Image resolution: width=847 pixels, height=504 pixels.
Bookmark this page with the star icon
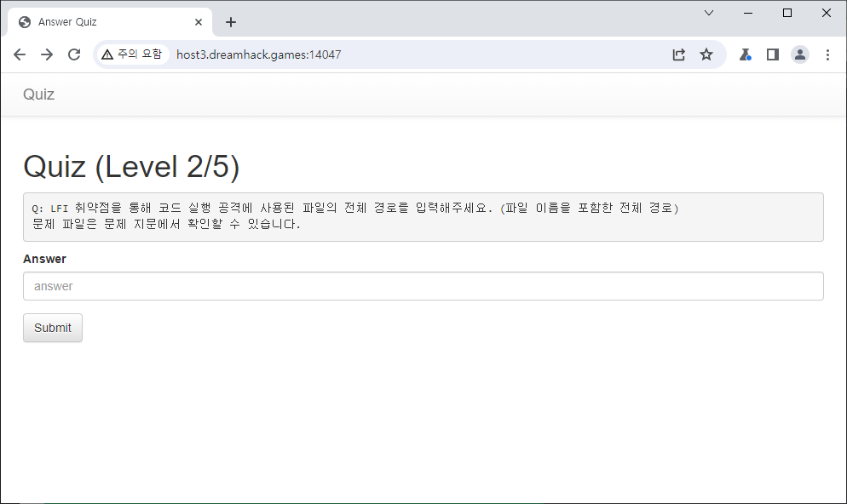(x=706, y=54)
